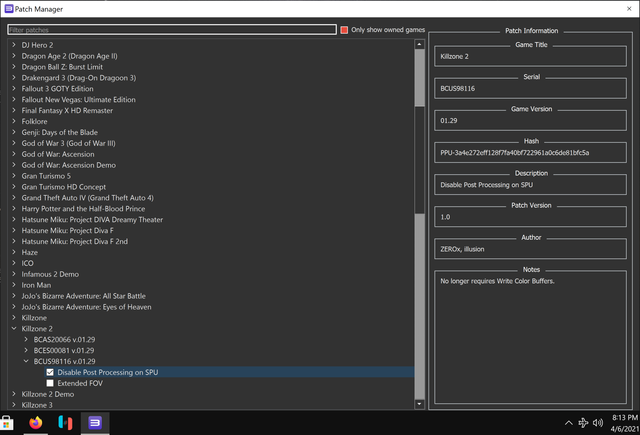Expand Fallout 3 GOTY Edition node
640x435 pixels.
[14, 89]
